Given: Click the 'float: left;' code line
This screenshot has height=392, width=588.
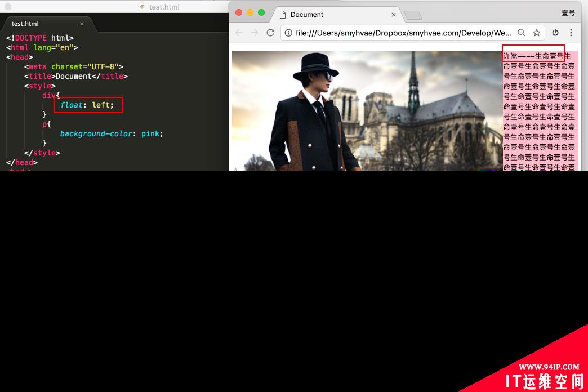Looking at the screenshot, I should click(x=87, y=105).
